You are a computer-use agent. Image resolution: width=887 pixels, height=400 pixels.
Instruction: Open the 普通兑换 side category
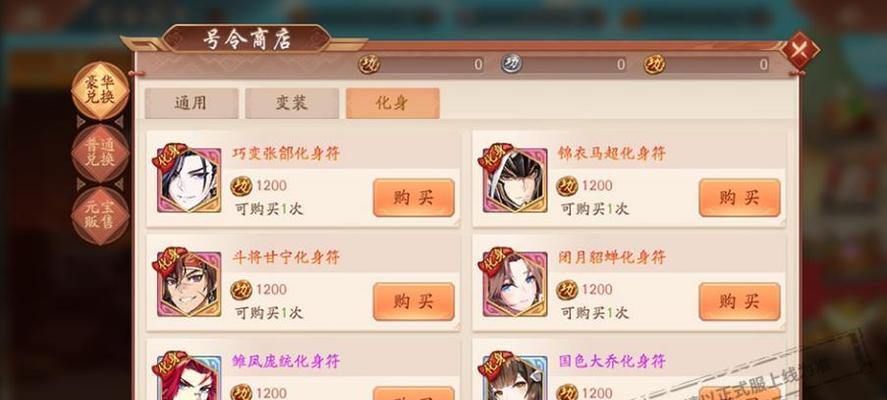[100, 153]
